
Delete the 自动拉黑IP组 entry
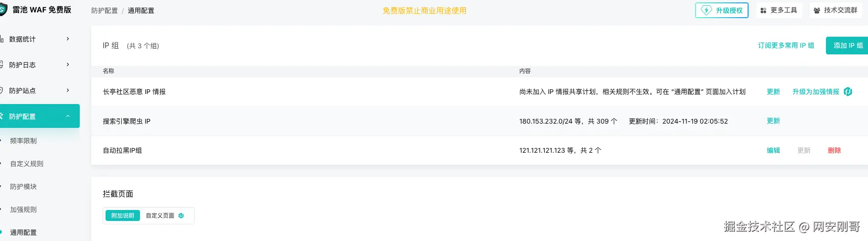point(834,150)
